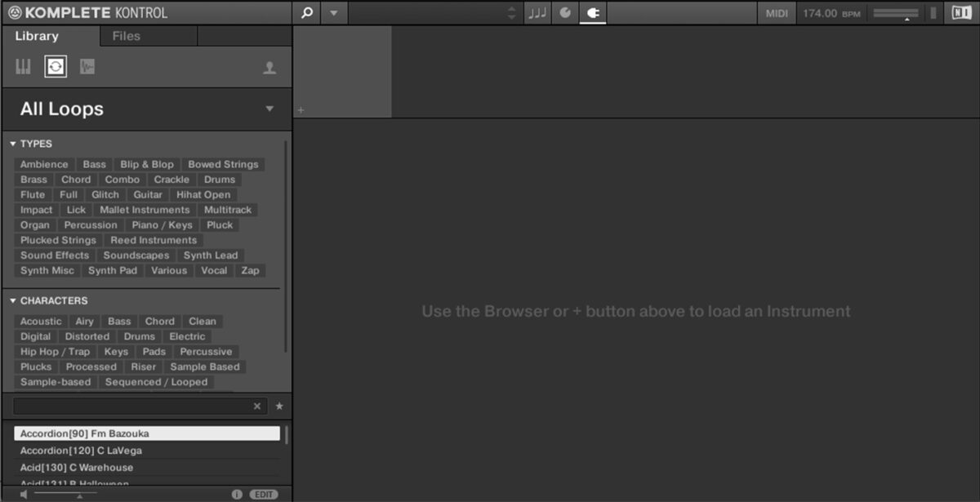Open the header main menu arrow
This screenshot has width=980, height=502.
(333, 13)
